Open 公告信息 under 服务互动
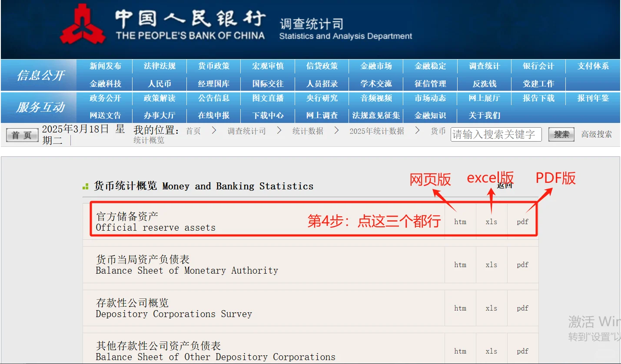 tap(214, 98)
